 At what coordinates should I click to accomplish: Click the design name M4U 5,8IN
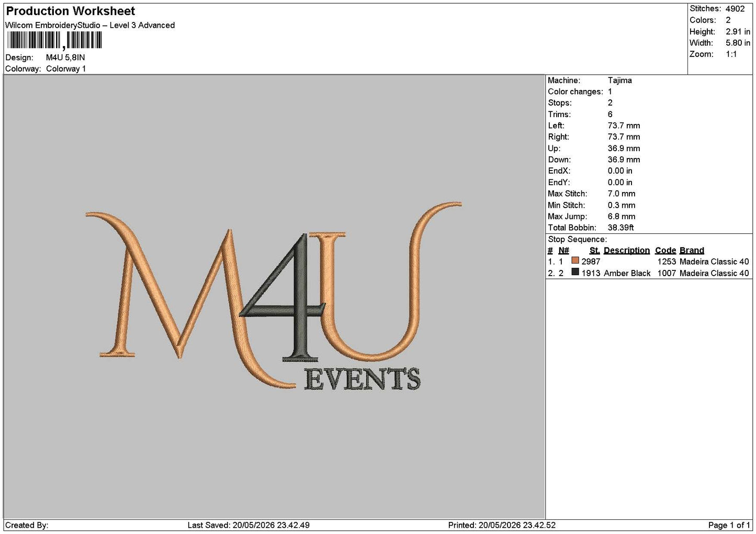[65, 58]
